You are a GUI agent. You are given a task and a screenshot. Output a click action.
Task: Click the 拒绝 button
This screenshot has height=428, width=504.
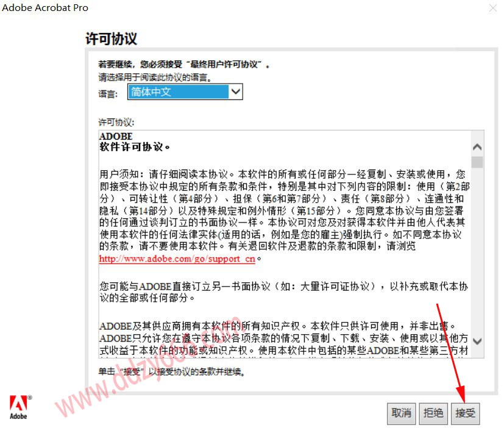(x=433, y=413)
